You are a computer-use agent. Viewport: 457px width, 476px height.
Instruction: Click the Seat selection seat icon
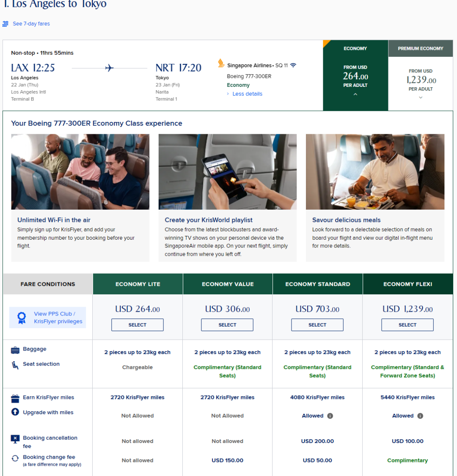pyautogui.click(x=15, y=365)
